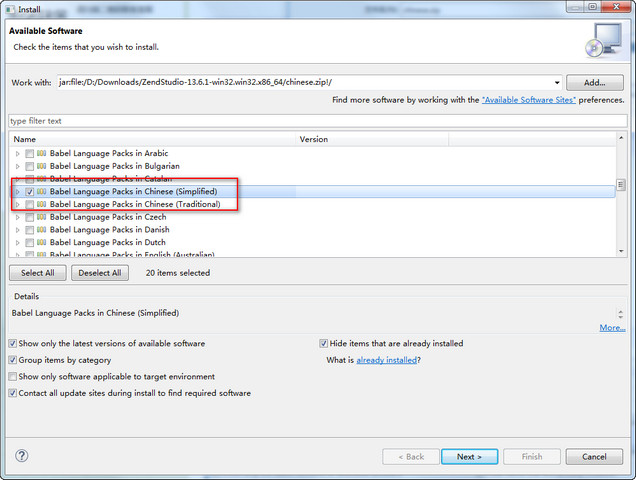The width and height of the screenshot is (636, 480).
Task: Open the Work with dropdown list
Action: coord(557,82)
